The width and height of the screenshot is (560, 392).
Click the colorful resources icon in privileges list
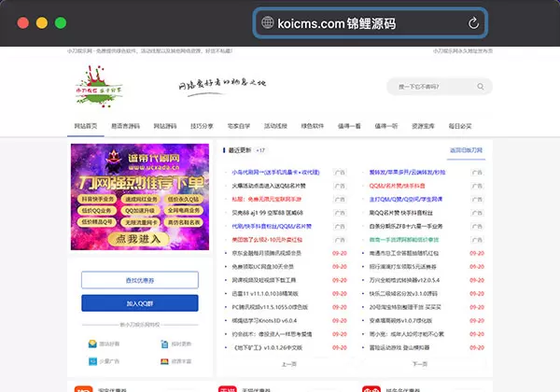click(164, 361)
